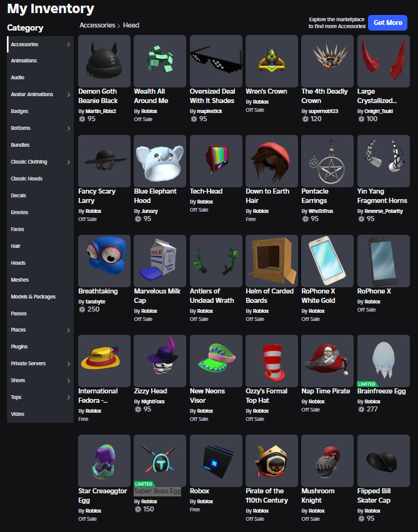Visit creator tarabyte profile link
The width and height of the screenshot is (418, 532).
[96, 302]
